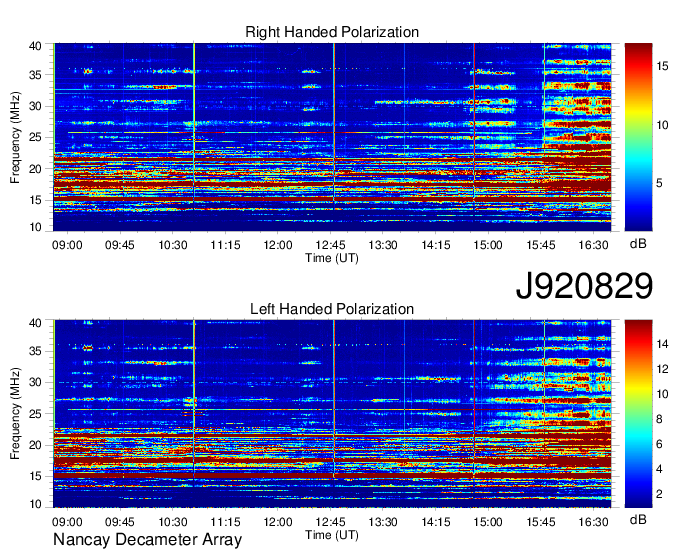The height and width of the screenshot is (552, 680).
Task: Click the 10:30 tick on Left Handed time axis
Action: click(173, 522)
